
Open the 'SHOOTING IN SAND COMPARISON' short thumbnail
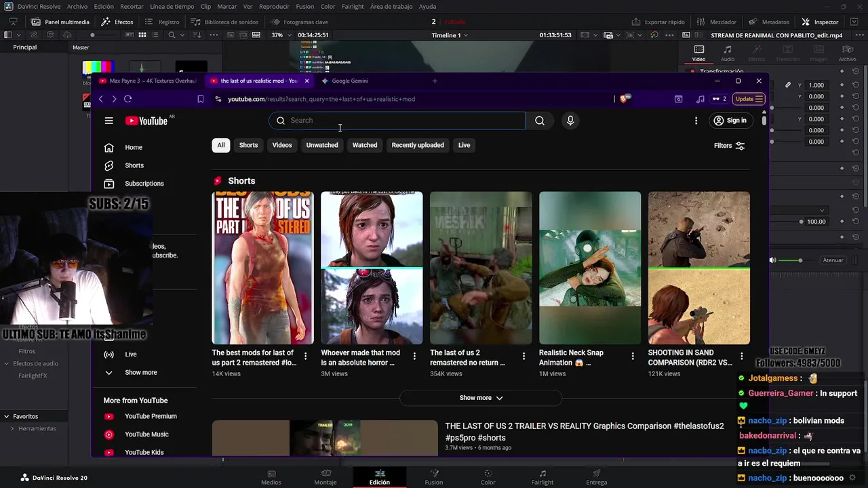coord(699,268)
